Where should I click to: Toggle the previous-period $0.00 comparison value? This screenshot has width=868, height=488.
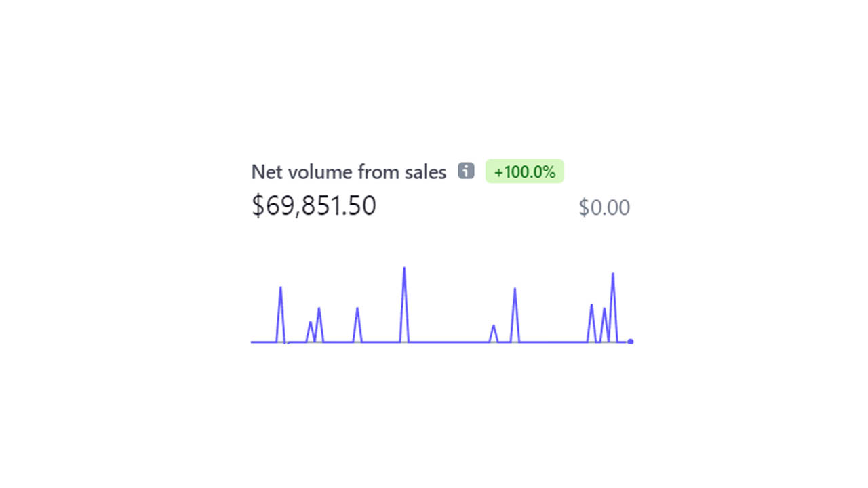click(604, 207)
